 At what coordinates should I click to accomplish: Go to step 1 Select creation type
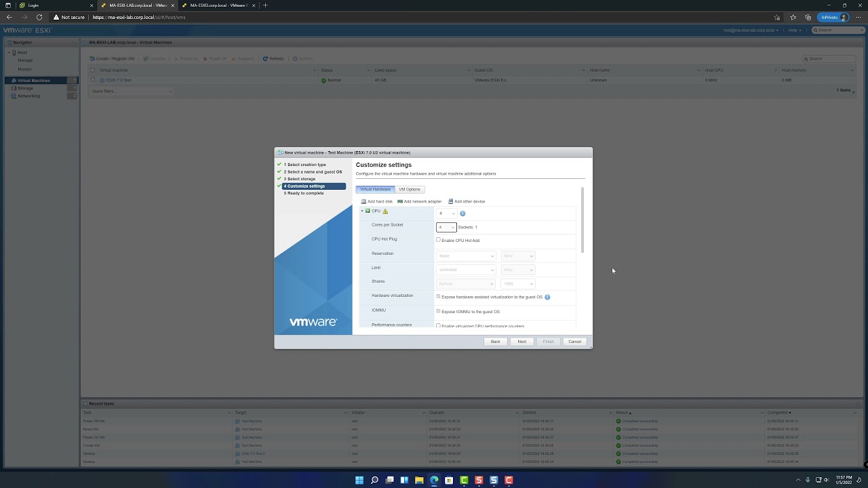[305, 165]
